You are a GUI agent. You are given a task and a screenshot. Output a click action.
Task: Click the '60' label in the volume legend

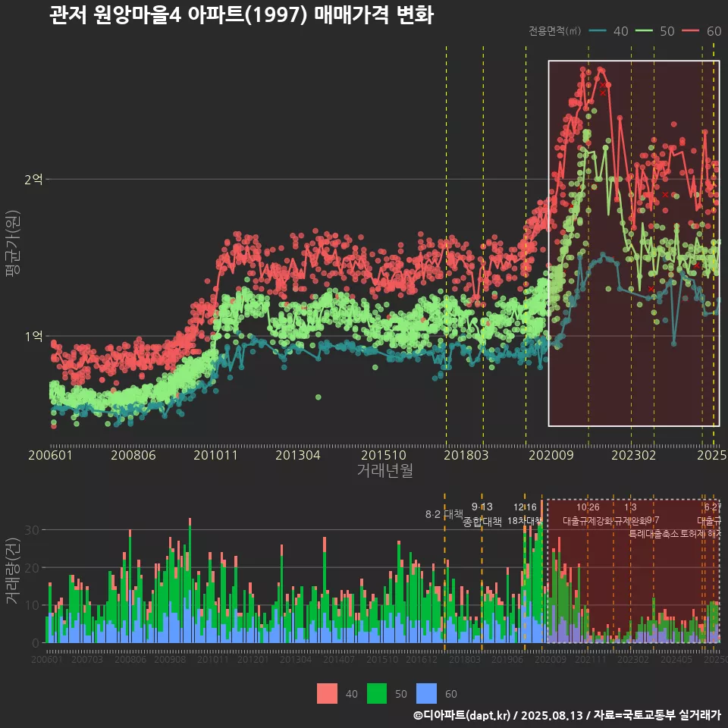[x=451, y=694]
